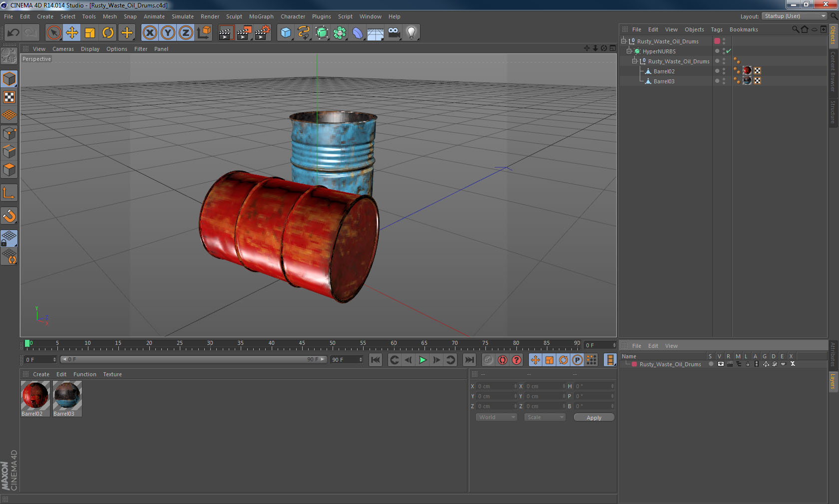Open Object manager Tags menu
Image resolution: width=839 pixels, height=504 pixels.
click(x=717, y=29)
